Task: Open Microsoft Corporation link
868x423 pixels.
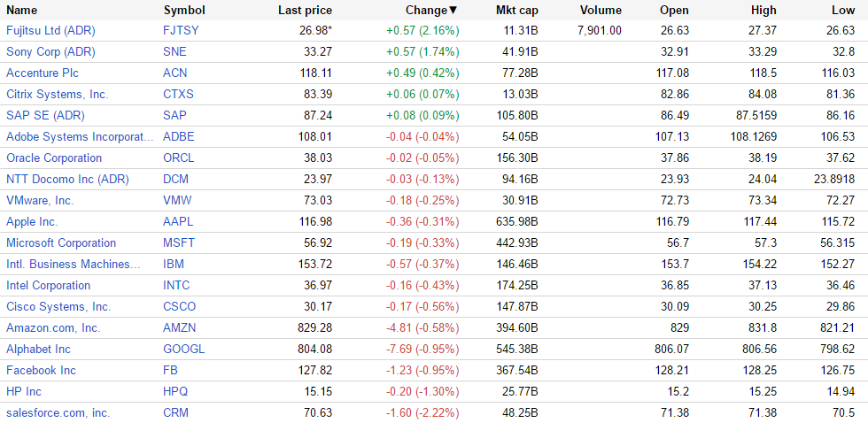Action: click(x=61, y=243)
